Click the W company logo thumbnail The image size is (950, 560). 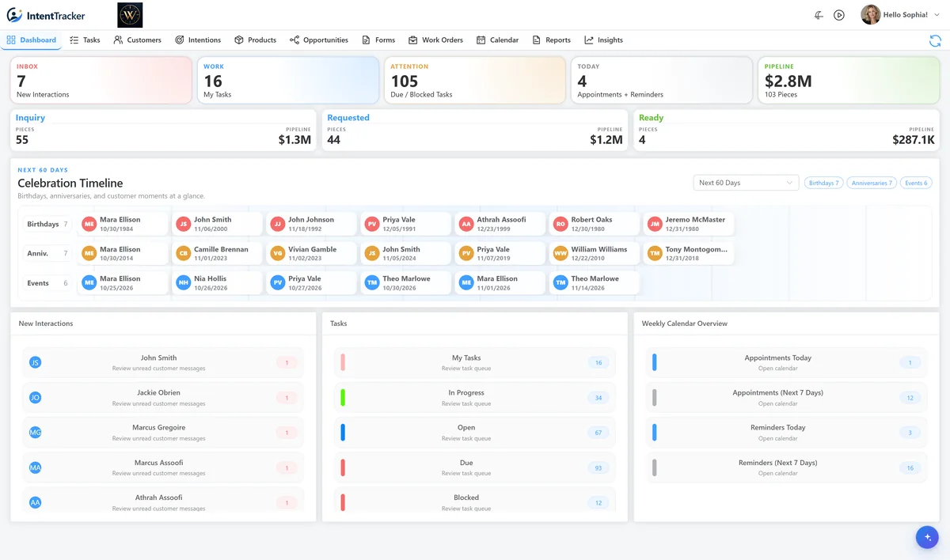(130, 15)
